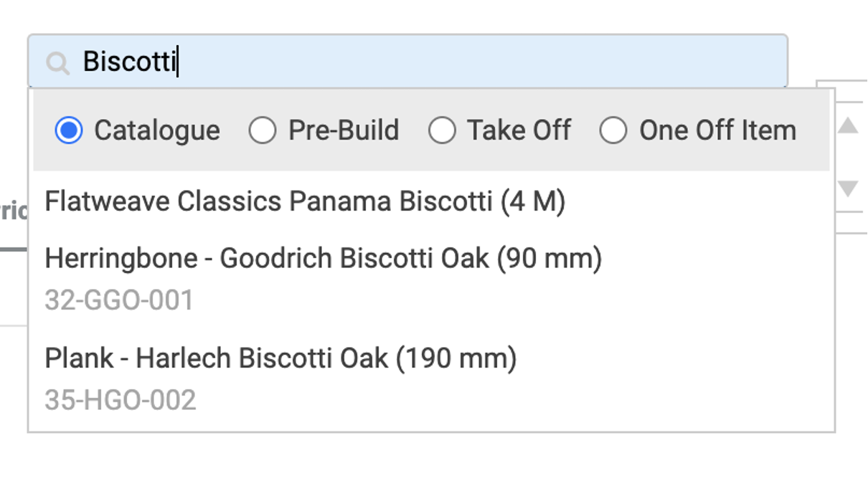868x486 pixels.
Task: Choose the Take Off radio option
Action: tap(442, 130)
